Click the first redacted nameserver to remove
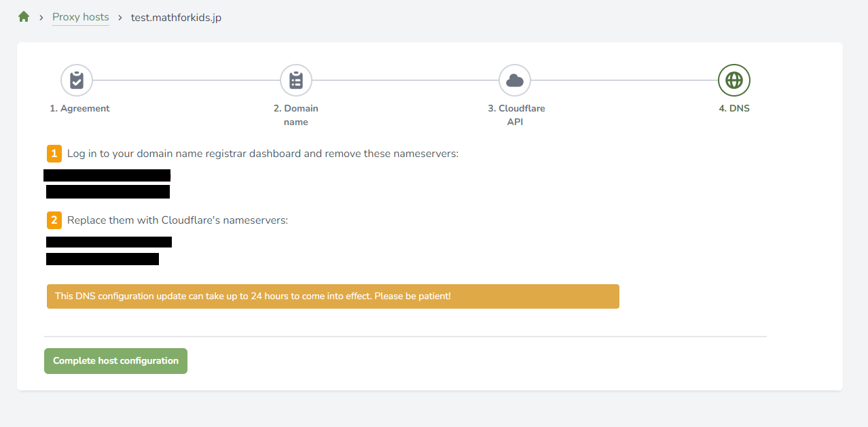Viewport: 868px width, 427px height. (107, 175)
